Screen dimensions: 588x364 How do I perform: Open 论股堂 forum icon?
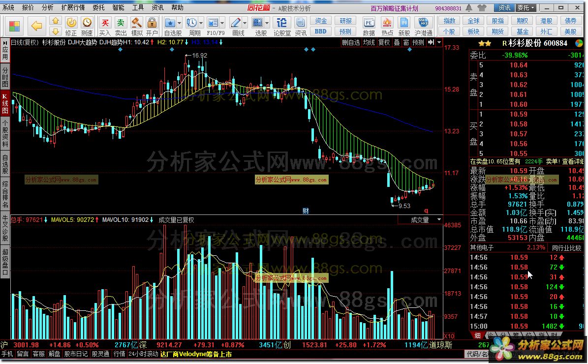[281, 23]
